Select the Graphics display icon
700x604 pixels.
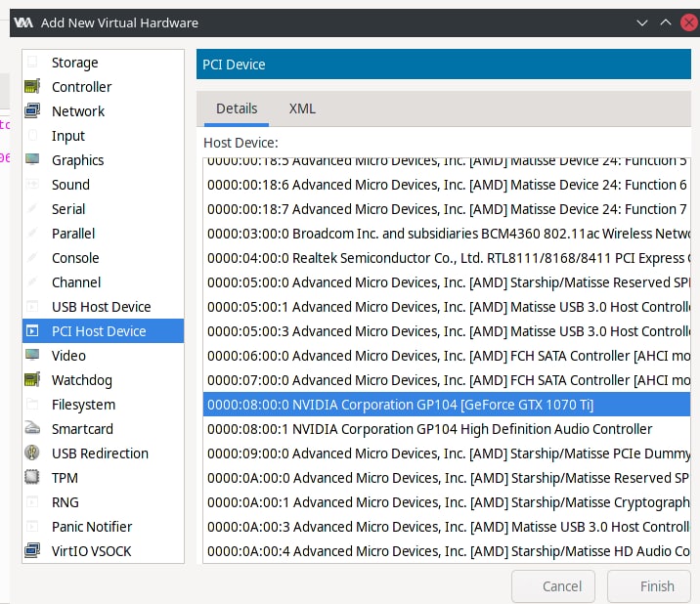(x=33, y=160)
